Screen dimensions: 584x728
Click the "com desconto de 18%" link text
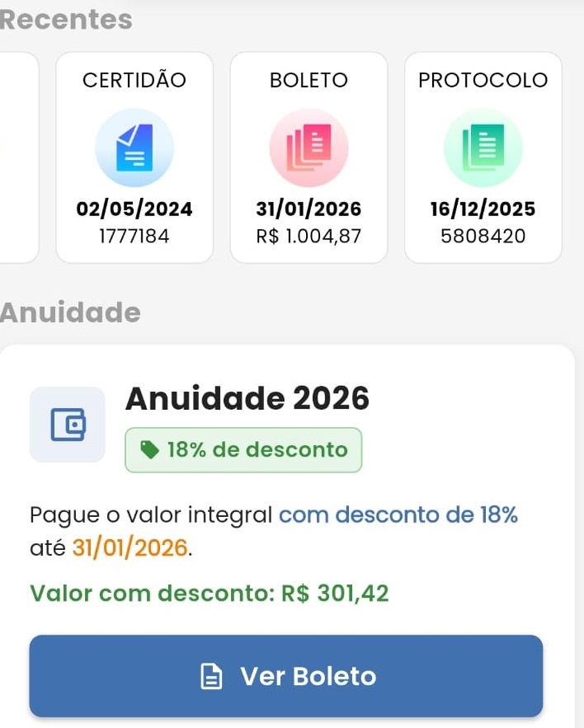(398, 515)
